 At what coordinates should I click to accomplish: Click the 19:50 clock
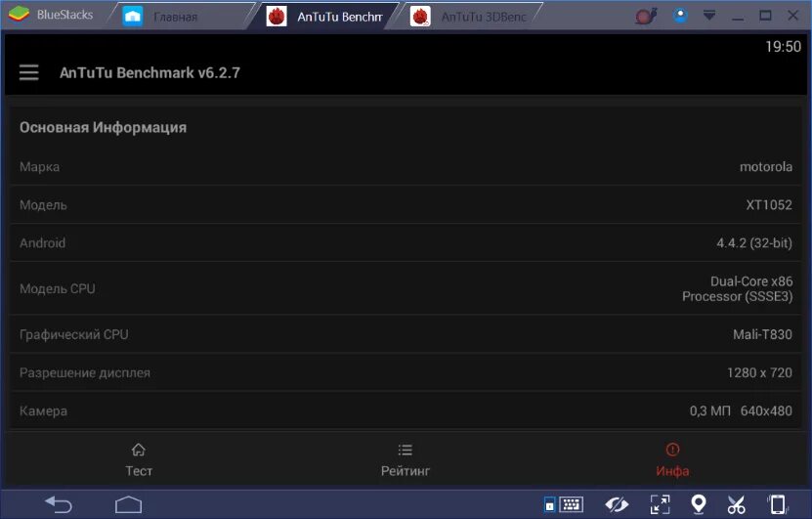tap(783, 47)
